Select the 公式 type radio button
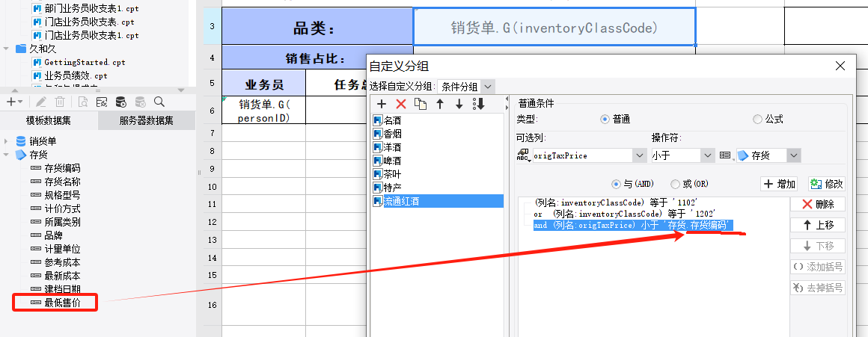Viewport: 868px width, 337px height. 757,120
